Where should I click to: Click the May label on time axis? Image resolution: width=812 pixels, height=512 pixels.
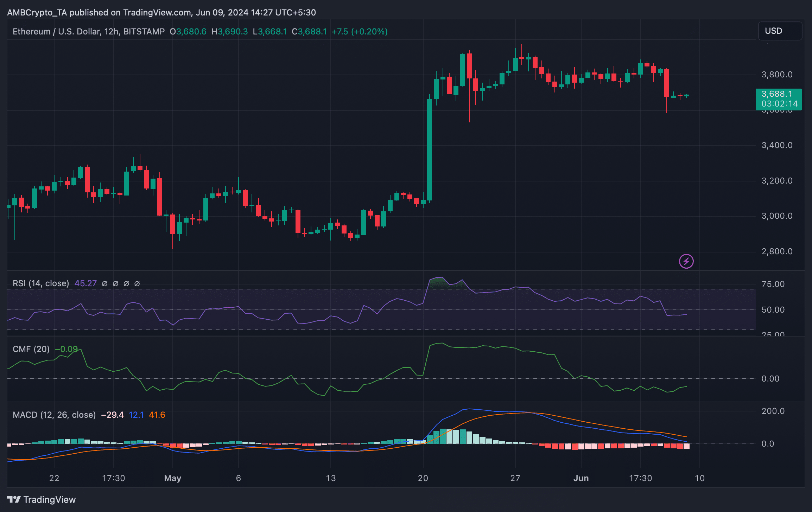[x=172, y=478]
